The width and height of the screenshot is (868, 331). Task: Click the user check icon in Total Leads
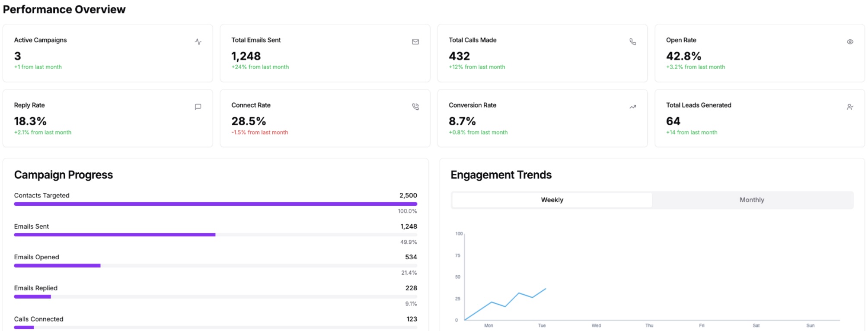[850, 107]
